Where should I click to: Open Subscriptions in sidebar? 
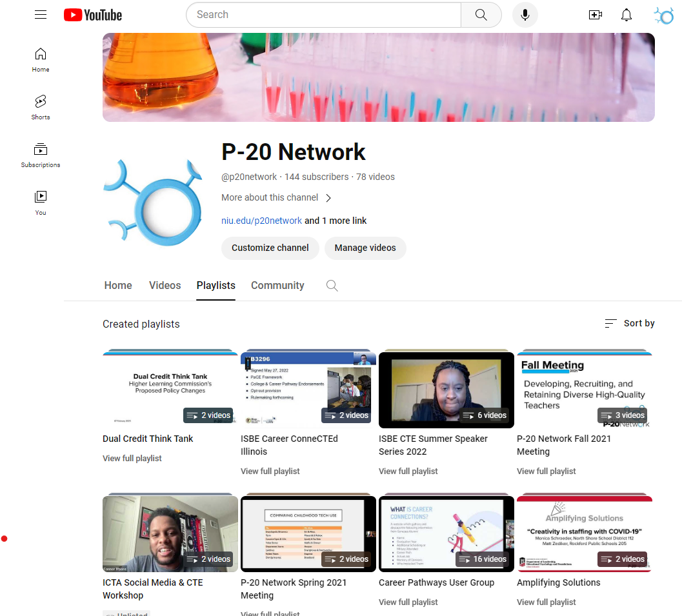41,155
